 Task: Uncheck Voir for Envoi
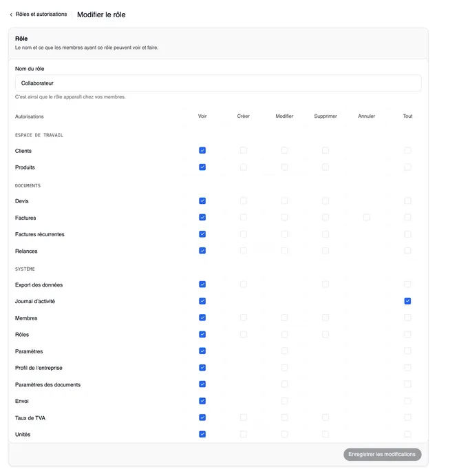(202, 401)
